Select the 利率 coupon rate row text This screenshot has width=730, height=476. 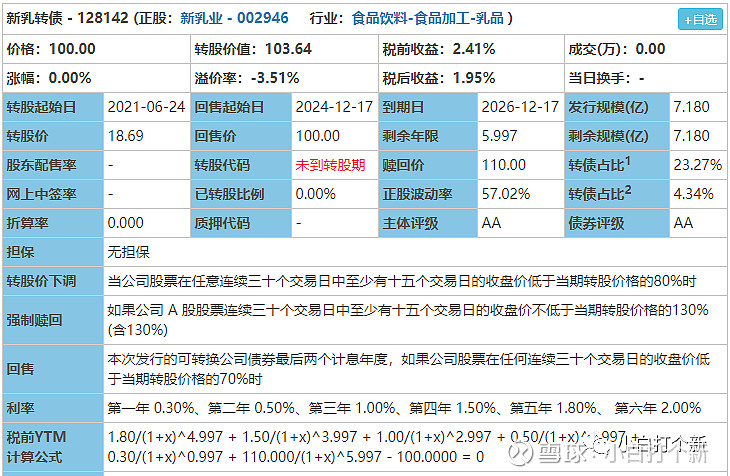[404, 408]
